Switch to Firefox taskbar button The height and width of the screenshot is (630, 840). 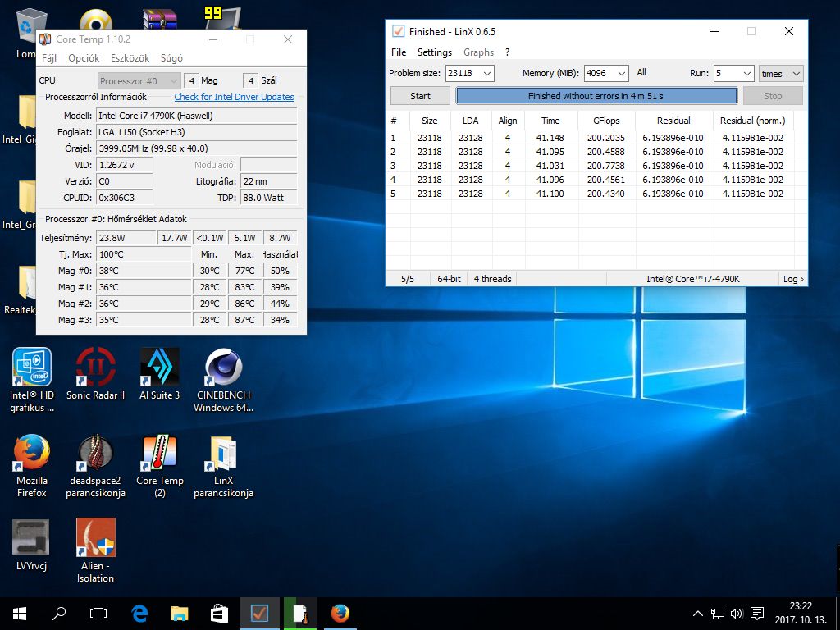click(340, 614)
